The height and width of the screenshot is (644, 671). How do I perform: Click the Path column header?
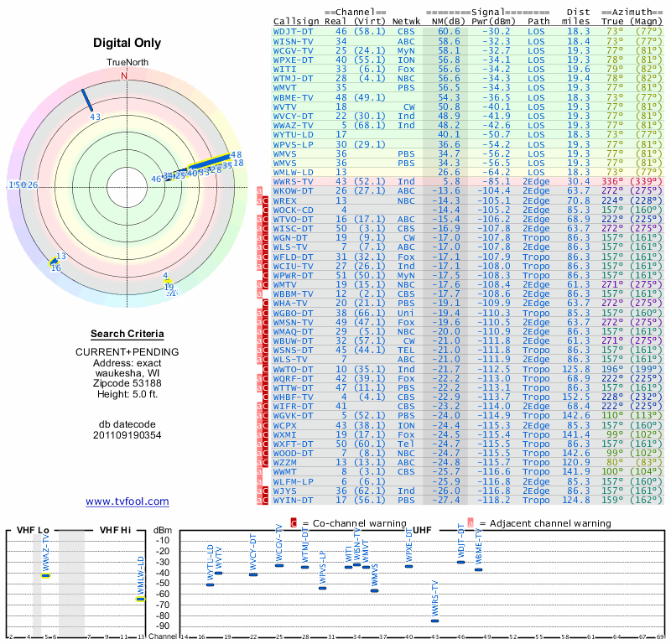pyautogui.click(x=539, y=20)
